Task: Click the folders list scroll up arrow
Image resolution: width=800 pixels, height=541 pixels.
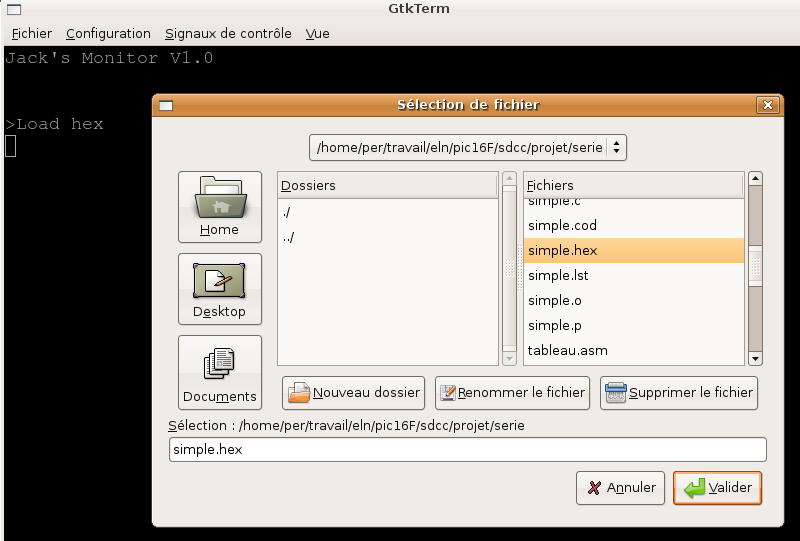Action: pos(509,179)
